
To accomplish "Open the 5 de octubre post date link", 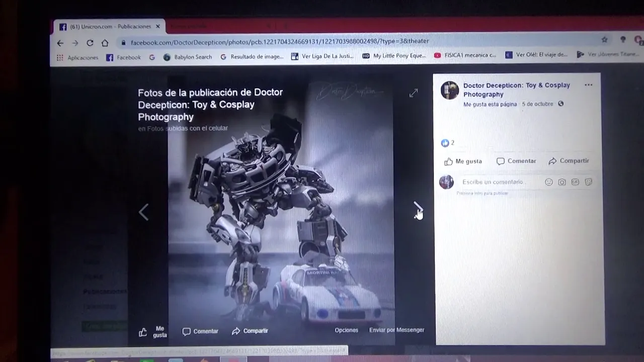I will tap(537, 104).
